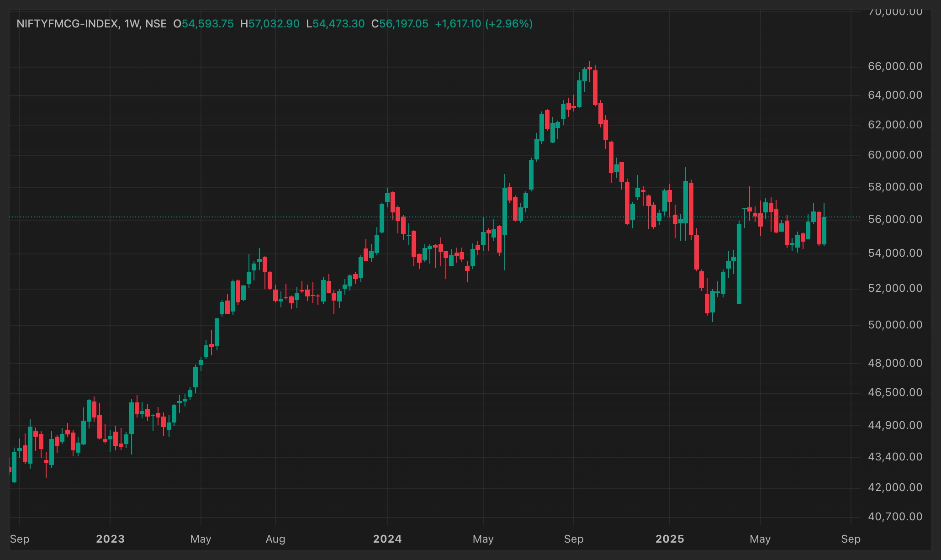Click the 43,400.00 price axis label

click(895, 457)
